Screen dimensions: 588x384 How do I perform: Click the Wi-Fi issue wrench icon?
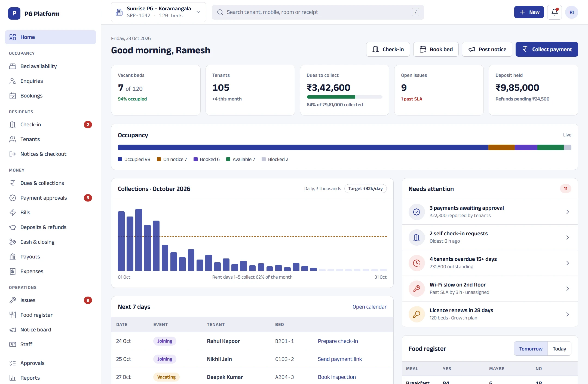(x=416, y=289)
